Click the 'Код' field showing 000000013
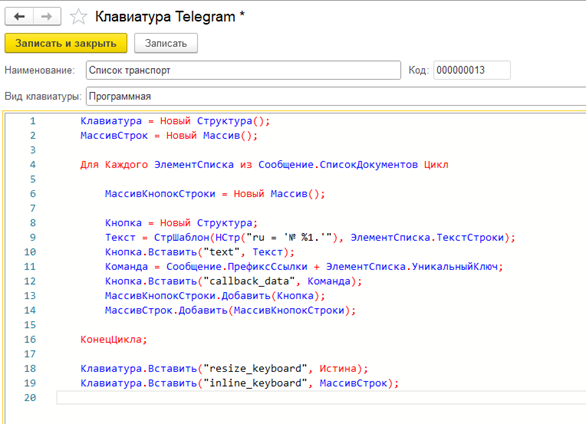This screenshot has width=586, height=424. tap(472, 70)
